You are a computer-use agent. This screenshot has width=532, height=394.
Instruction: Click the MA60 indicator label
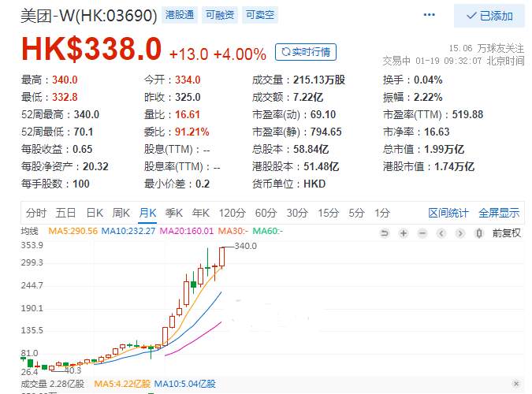[268, 231]
